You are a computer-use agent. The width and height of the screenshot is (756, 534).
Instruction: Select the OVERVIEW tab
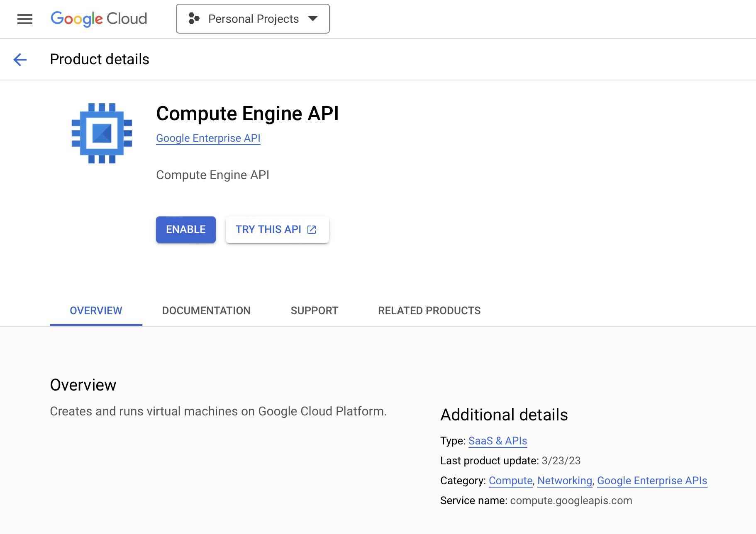click(x=95, y=310)
